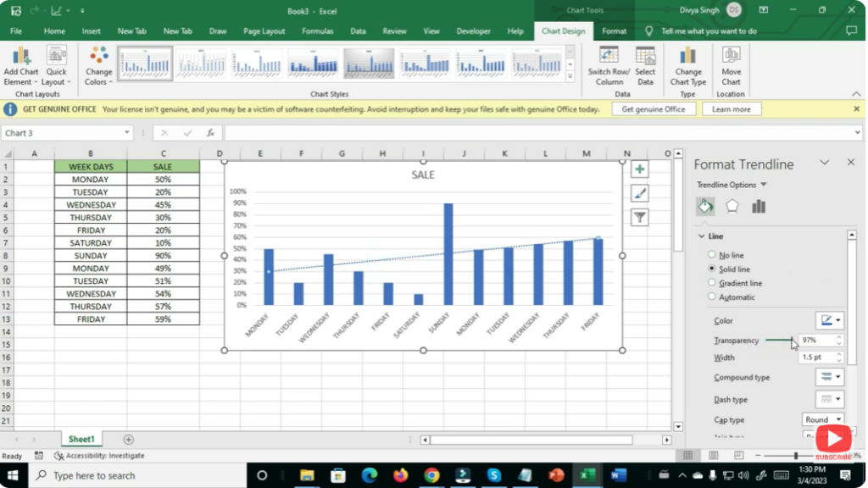Open the Formulas ribbon tab
Screen dimensions: 868x488
[318, 31]
